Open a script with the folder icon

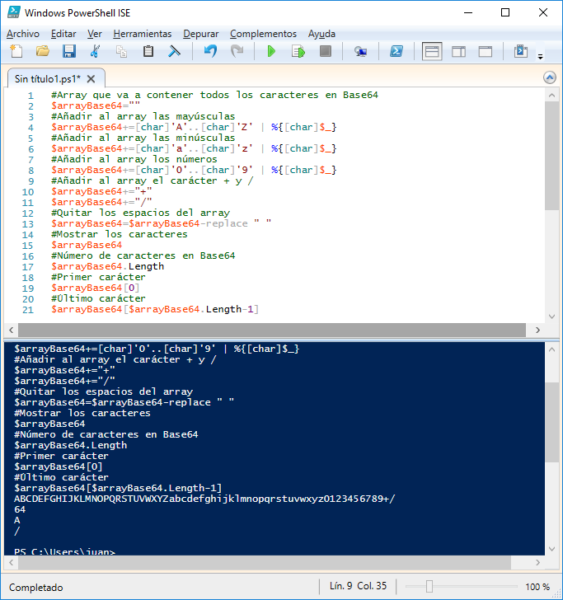coord(42,51)
